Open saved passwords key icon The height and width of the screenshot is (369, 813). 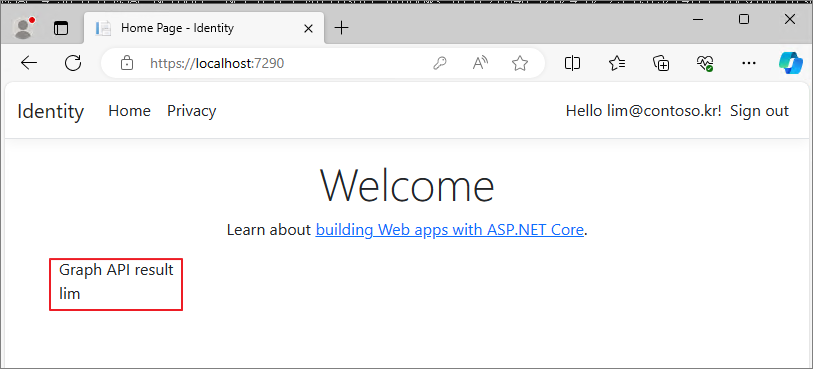[440, 64]
